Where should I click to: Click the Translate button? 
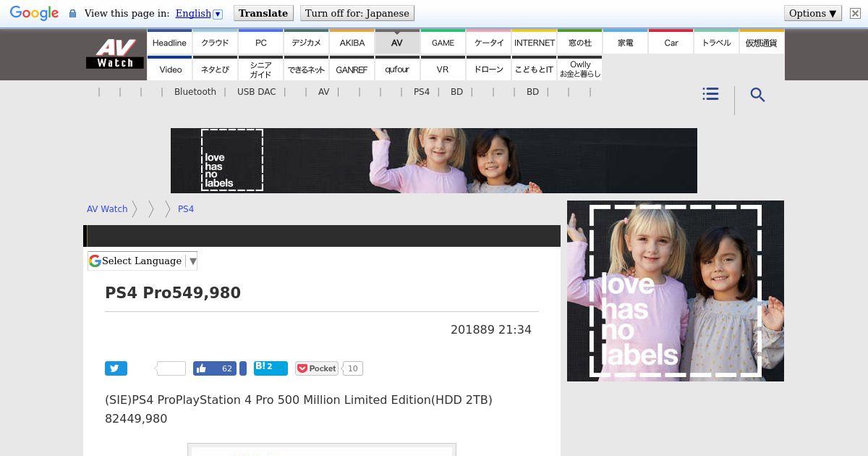coord(263,13)
